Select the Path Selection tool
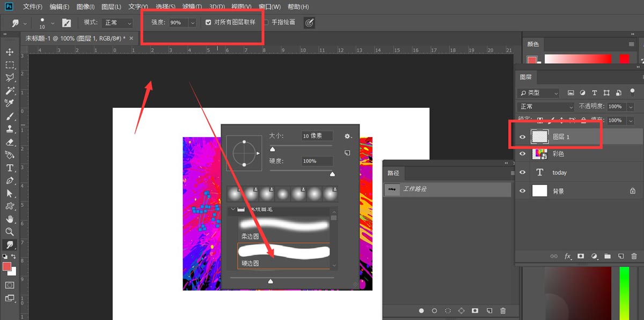Screen dimensions: 644x320 (x=10, y=193)
